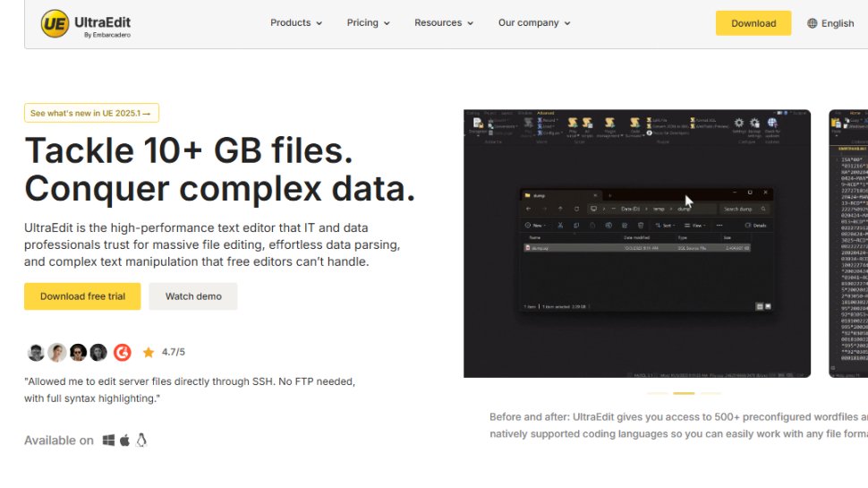Viewport: 868px width, 488px height.
Task: Click the yellow Download button in header
Action: coord(753,23)
